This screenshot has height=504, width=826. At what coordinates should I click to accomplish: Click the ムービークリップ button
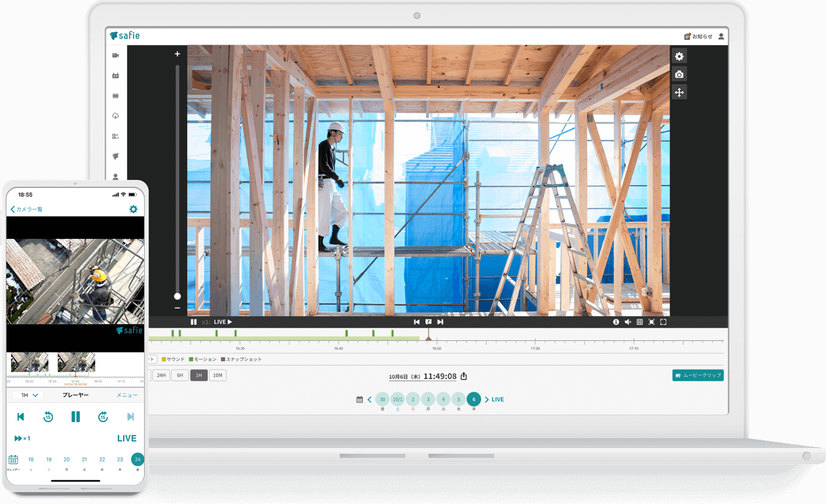(x=698, y=375)
